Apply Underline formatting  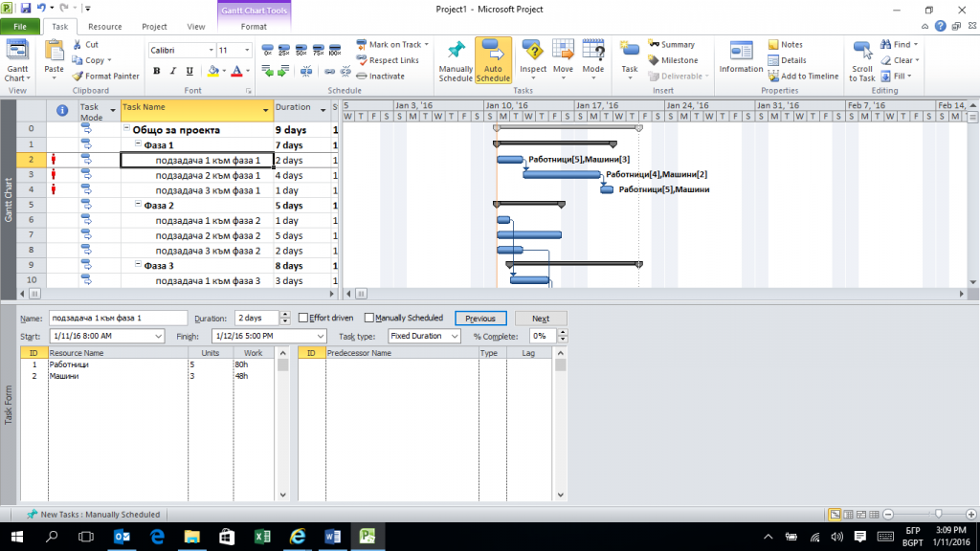click(x=190, y=71)
